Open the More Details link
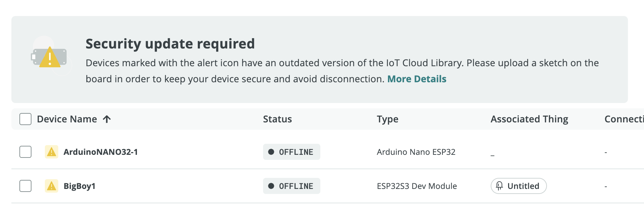The image size is (644, 212). click(417, 79)
